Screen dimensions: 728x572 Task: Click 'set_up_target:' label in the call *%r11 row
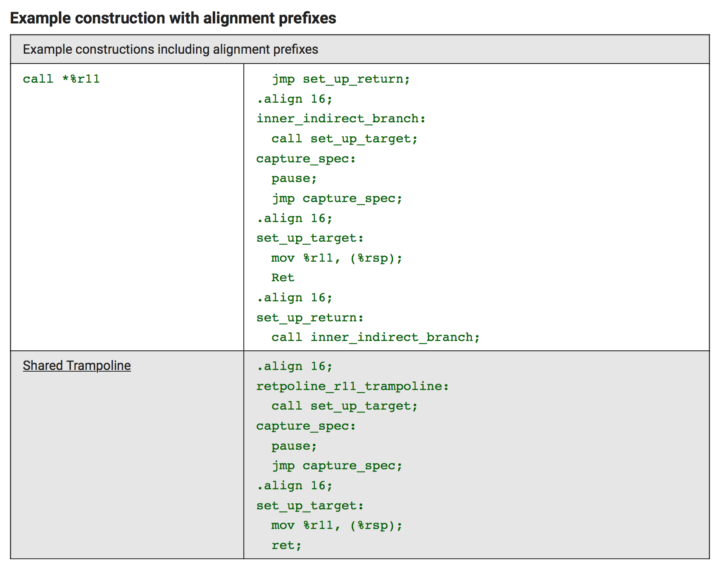(x=310, y=238)
